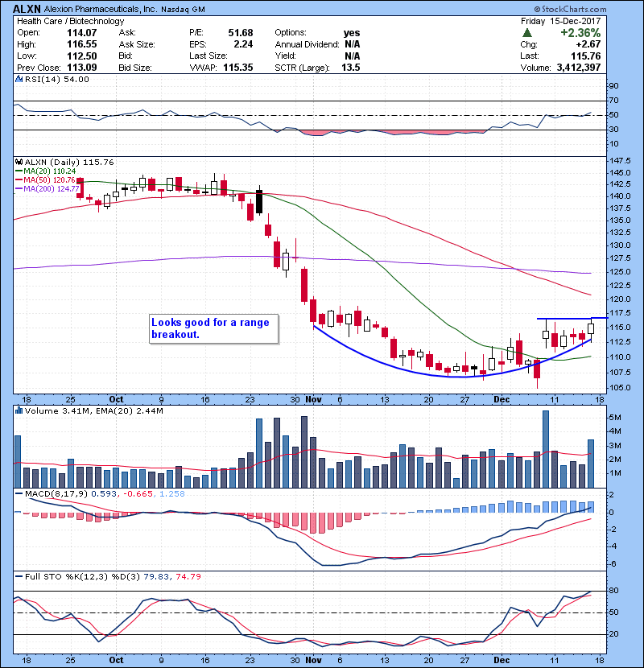Click the percent change +2.36%
The image size is (644, 668).
click(x=580, y=33)
